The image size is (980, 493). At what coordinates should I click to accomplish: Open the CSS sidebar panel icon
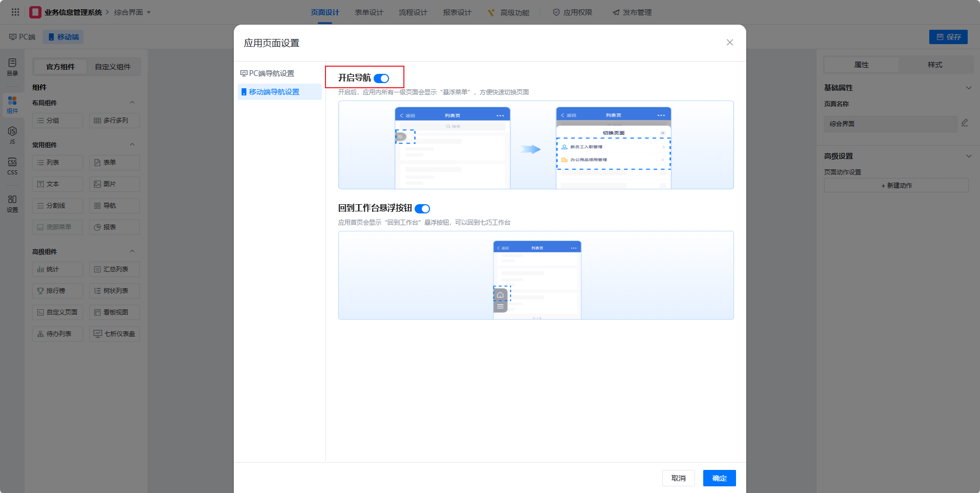point(12,166)
